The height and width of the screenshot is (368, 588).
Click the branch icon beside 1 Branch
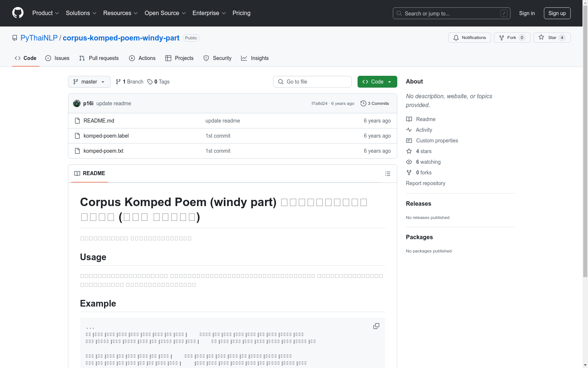[x=118, y=82]
